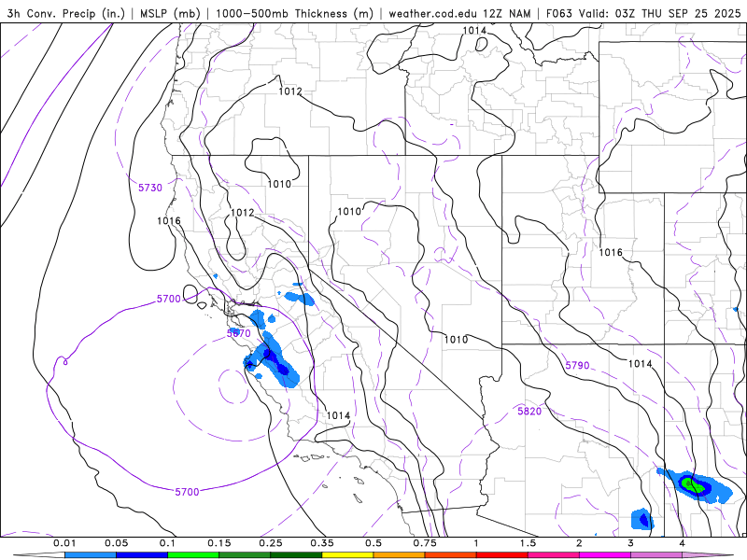Click the purple 5730 thickness contour label
This screenshot has width=747, height=560.
click(x=150, y=188)
